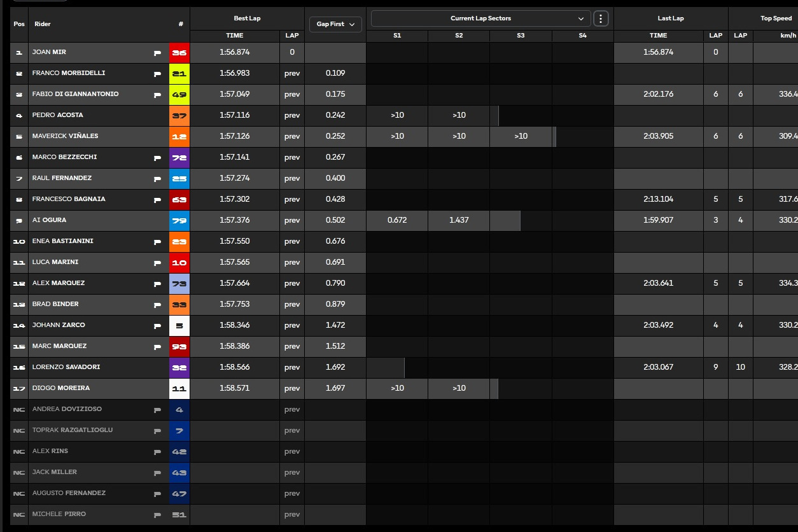Select Ai Ogura's rider name
The image size is (798, 532).
click(50, 220)
